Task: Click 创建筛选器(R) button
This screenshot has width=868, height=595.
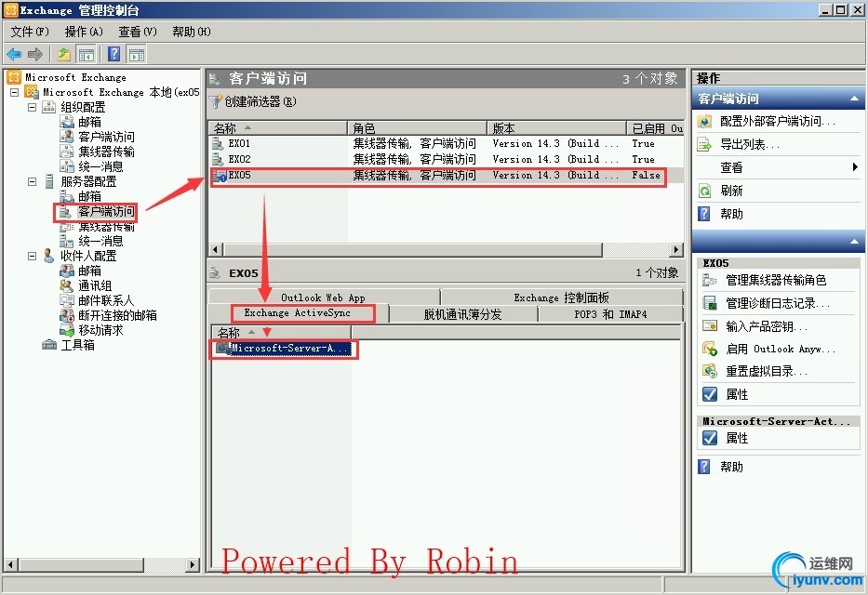Action: 253,101
